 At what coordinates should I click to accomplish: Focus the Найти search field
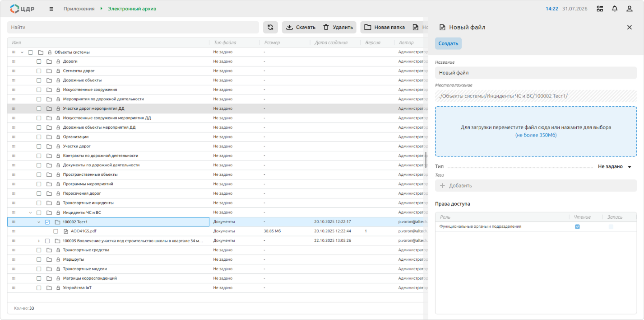pos(133,27)
